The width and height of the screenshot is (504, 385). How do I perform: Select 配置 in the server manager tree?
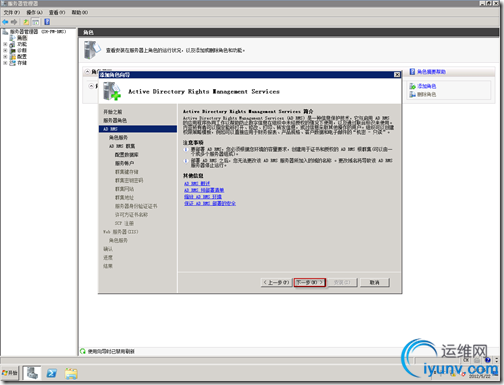22,57
